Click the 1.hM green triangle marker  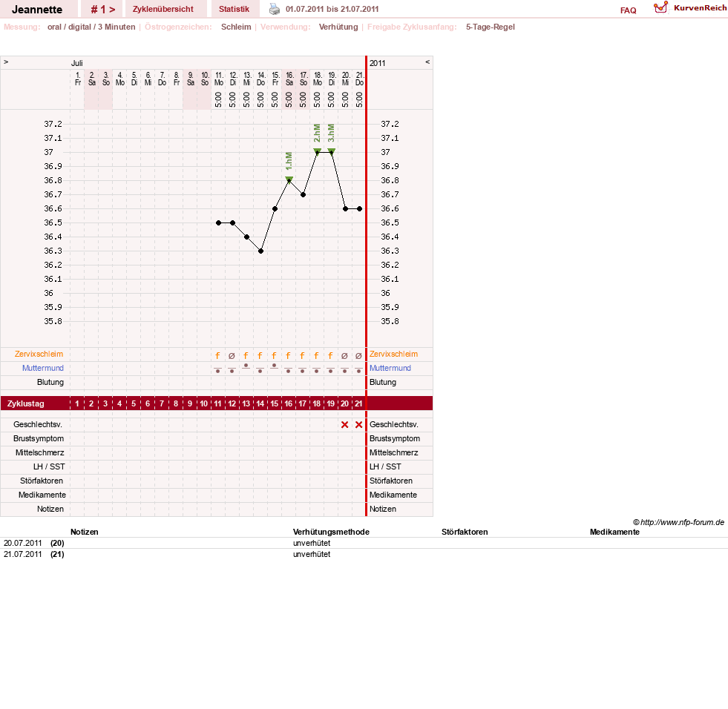click(x=289, y=179)
